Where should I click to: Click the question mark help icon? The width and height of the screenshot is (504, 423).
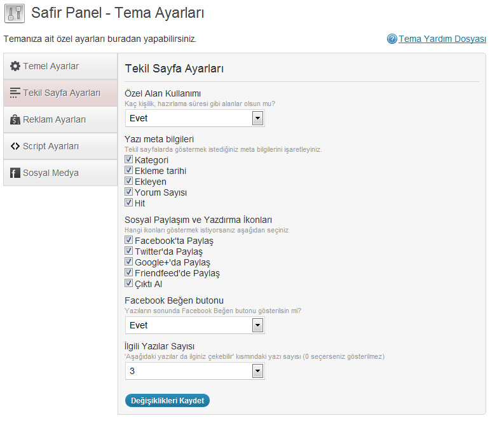point(392,39)
